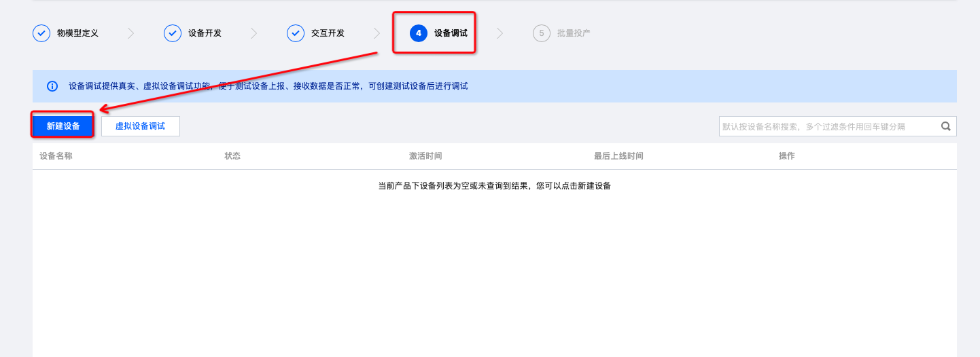Click the 最后上线时间 column header
The width and height of the screenshot is (980, 357).
(x=618, y=156)
